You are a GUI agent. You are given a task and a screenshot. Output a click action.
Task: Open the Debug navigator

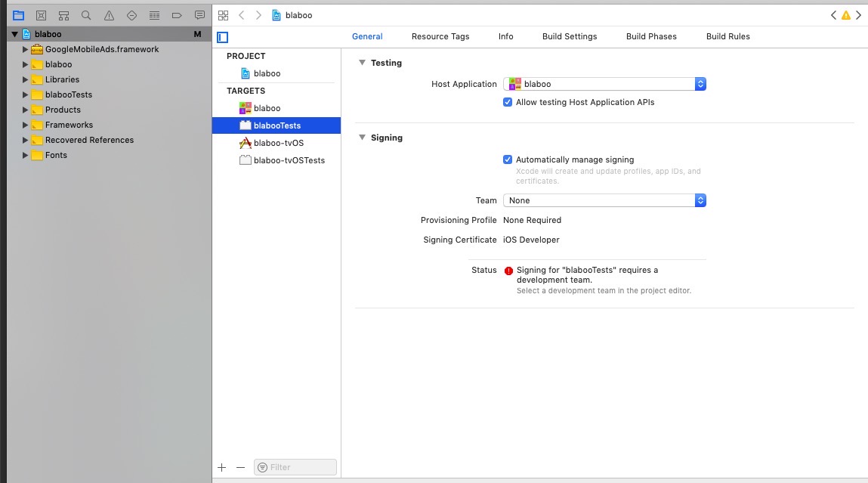coord(154,16)
